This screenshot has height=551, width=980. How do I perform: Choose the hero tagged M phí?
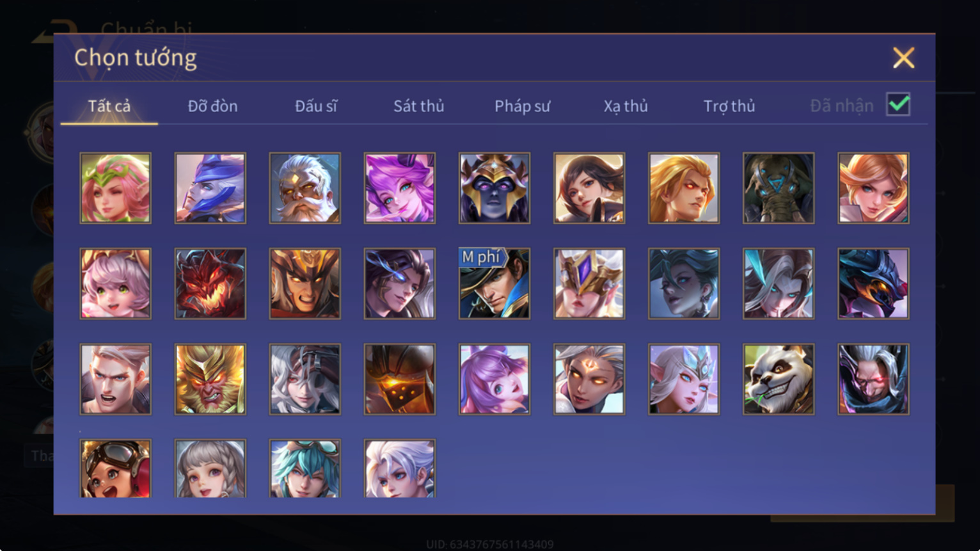tap(494, 283)
